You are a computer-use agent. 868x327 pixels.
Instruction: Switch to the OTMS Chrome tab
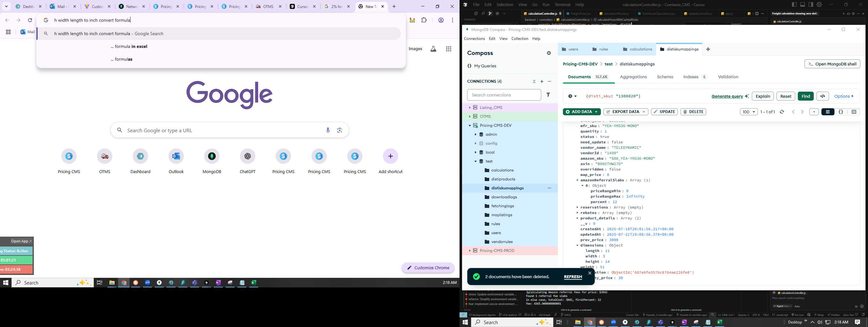click(x=269, y=6)
